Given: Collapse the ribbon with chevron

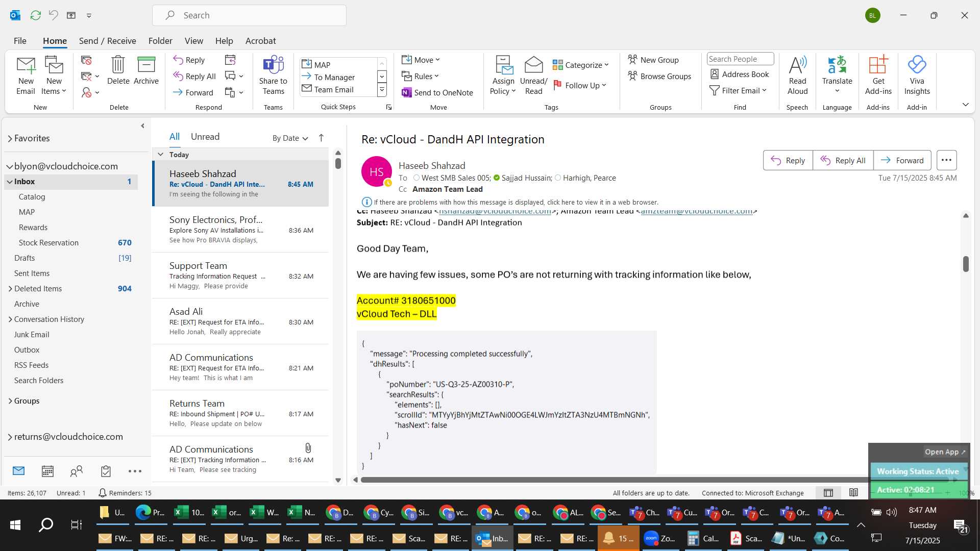Looking at the screenshot, I should [965, 105].
